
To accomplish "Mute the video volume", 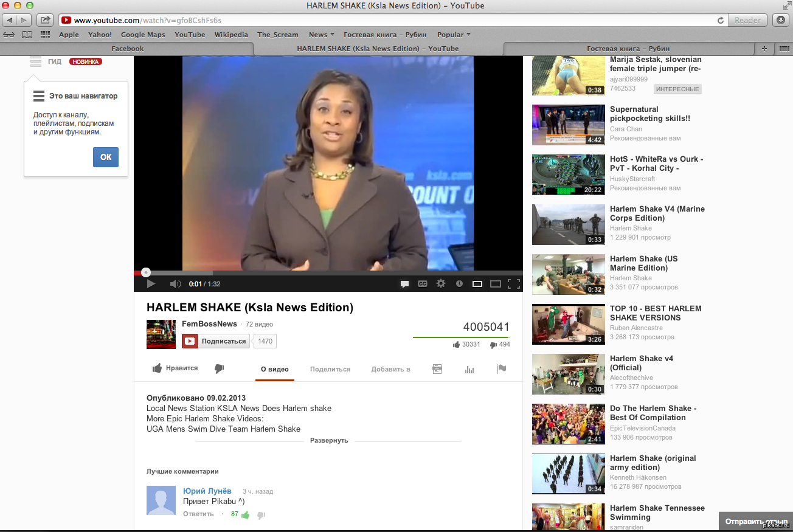I will click(175, 284).
